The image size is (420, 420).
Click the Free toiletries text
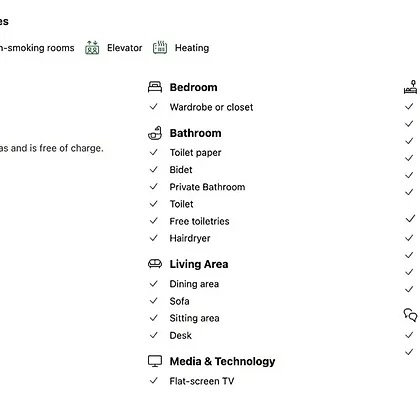pyautogui.click(x=199, y=221)
